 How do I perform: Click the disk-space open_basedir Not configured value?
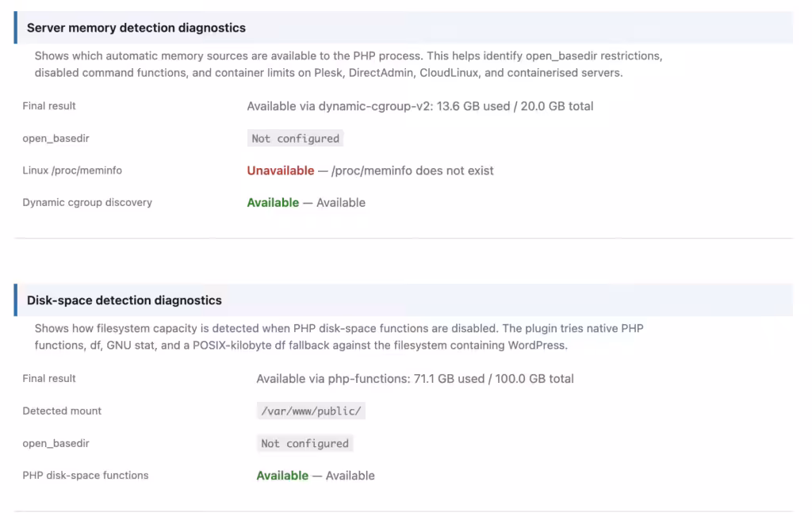[x=304, y=443]
